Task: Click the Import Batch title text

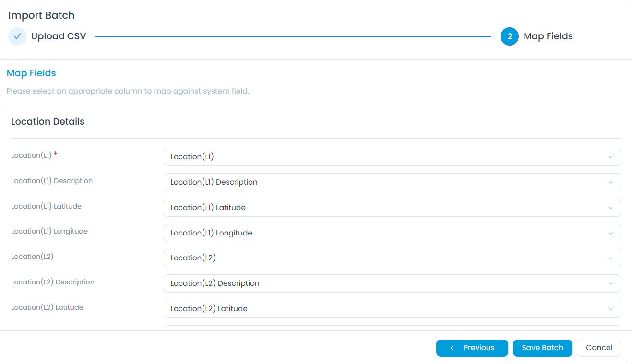Action: 41,15
